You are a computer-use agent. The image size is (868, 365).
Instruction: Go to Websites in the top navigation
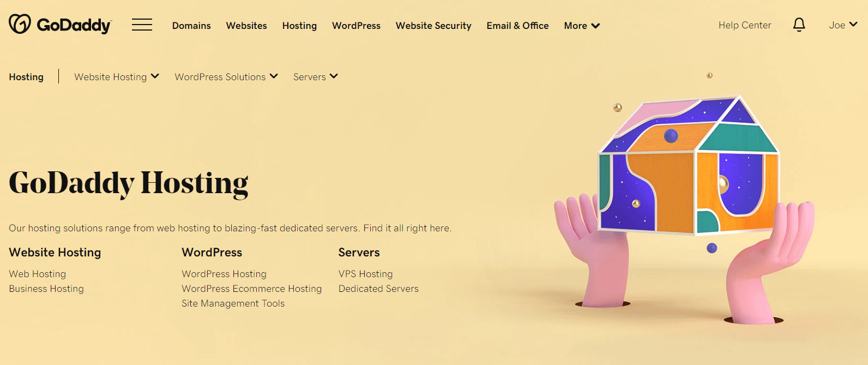[x=246, y=26]
